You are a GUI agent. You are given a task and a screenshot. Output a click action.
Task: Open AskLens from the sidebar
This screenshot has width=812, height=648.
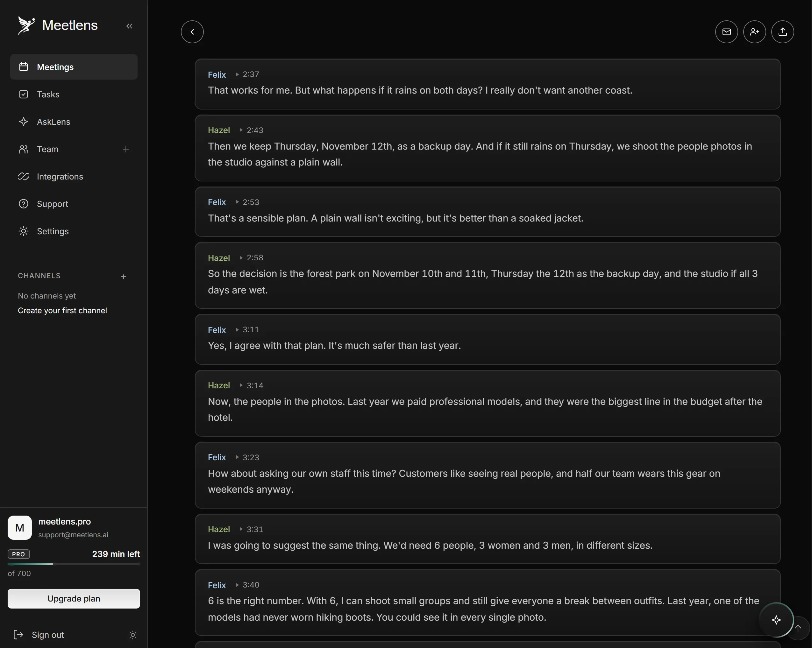74,122
